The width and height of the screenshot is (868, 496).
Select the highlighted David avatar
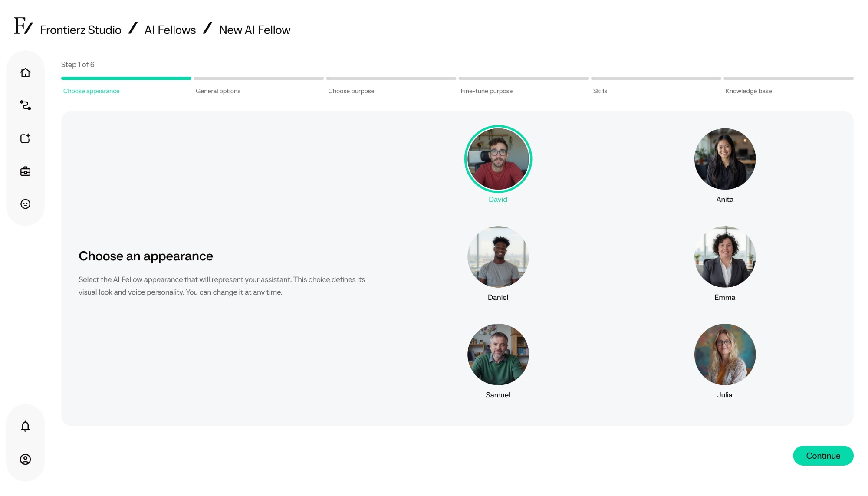coord(498,159)
